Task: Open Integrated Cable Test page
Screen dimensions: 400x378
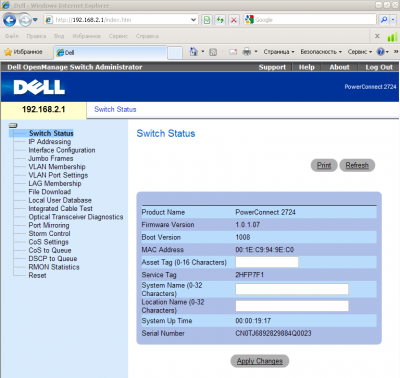Action: [x=60, y=208]
